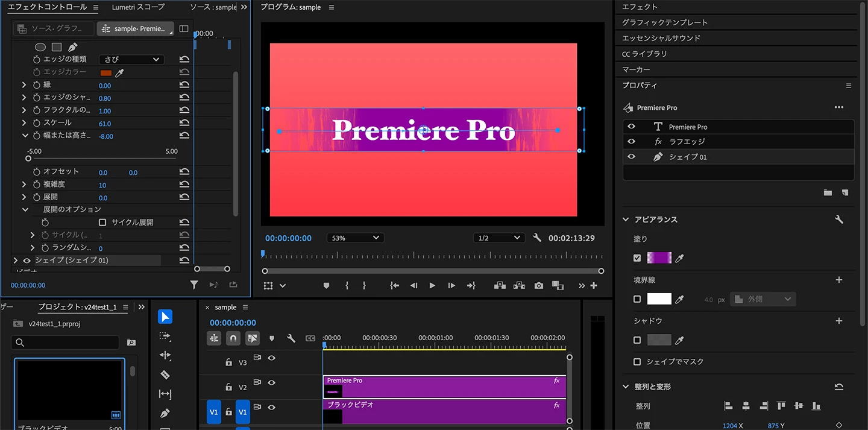This screenshot has width=868, height=430.
Task: Go to Out point in Program monitor
Action: click(x=471, y=285)
